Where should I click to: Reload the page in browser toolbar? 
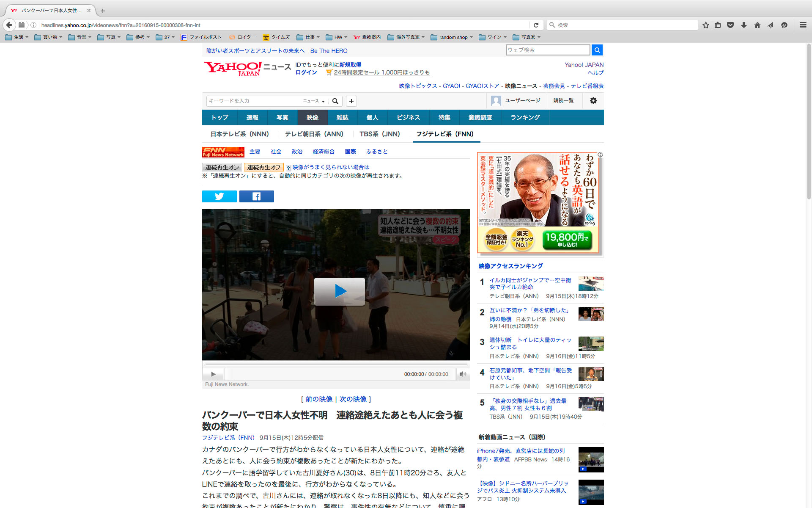(x=536, y=25)
